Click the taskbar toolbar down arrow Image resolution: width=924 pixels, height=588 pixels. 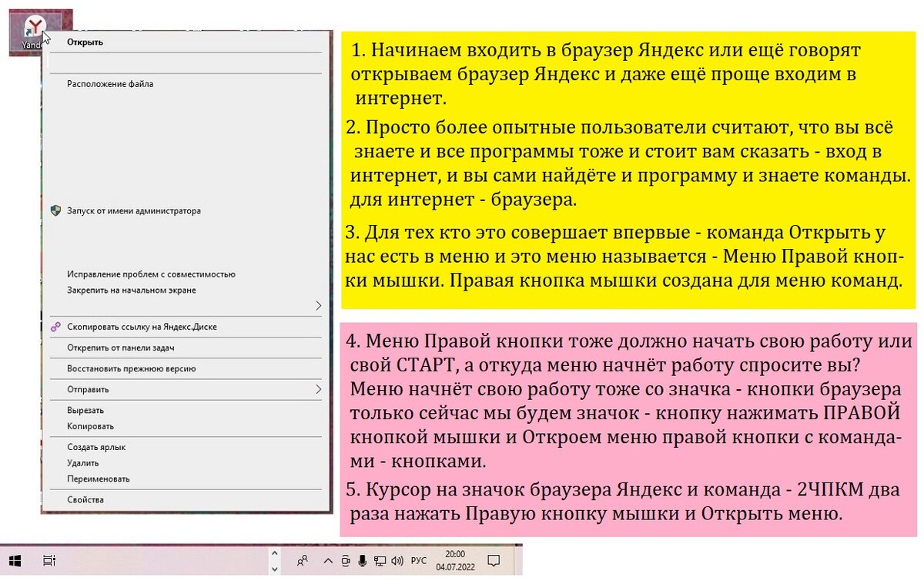pos(273,569)
